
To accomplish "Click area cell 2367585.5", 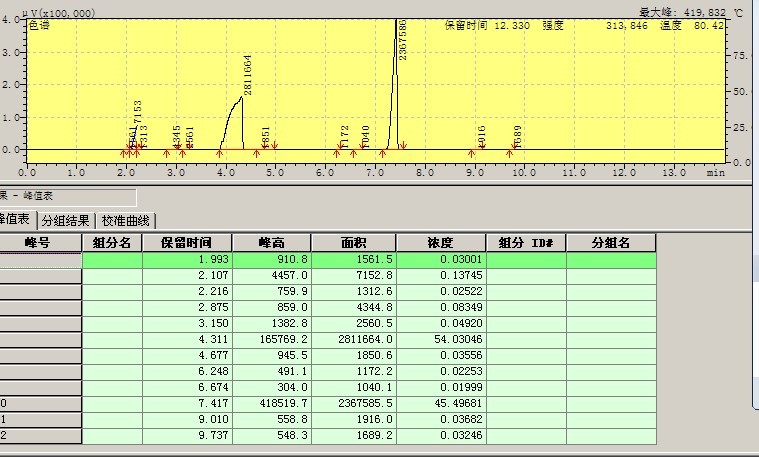I will [353, 403].
